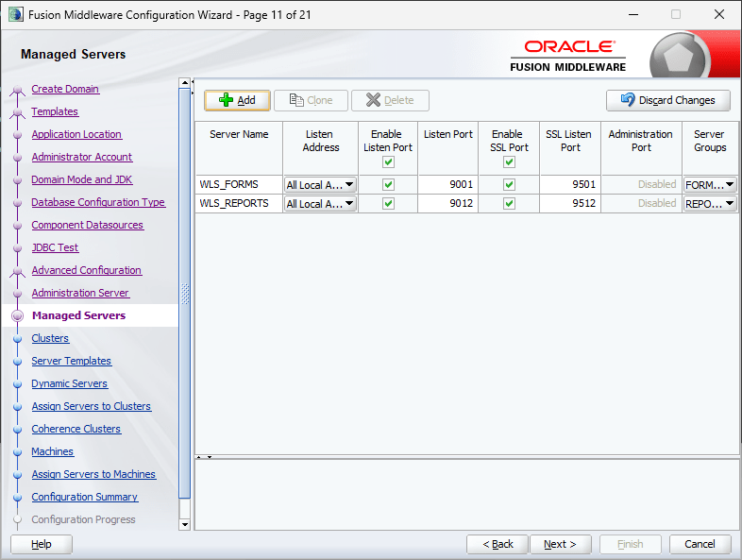Click Clusters step node icon
The width and height of the screenshot is (742, 560).
[x=18, y=339]
